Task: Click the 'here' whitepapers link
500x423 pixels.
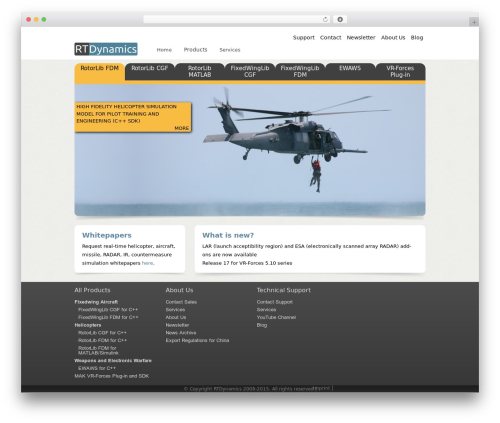Action: pyautogui.click(x=147, y=263)
